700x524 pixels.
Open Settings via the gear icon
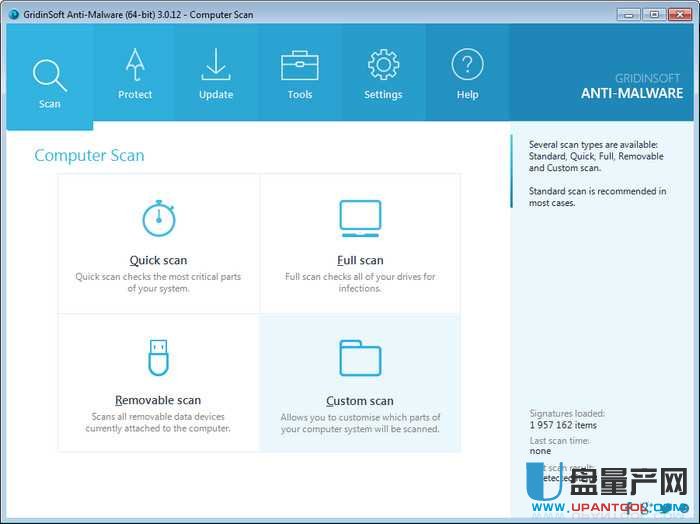pyautogui.click(x=383, y=65)
